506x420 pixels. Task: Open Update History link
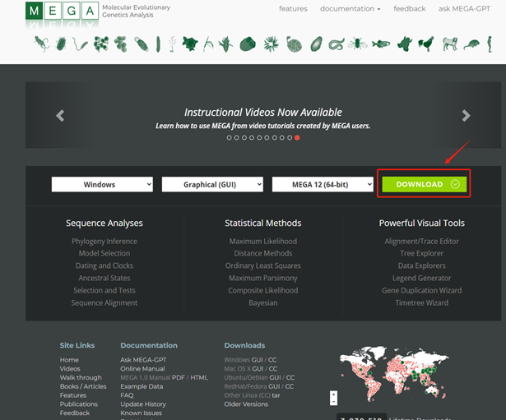click(x=143, y=404)
